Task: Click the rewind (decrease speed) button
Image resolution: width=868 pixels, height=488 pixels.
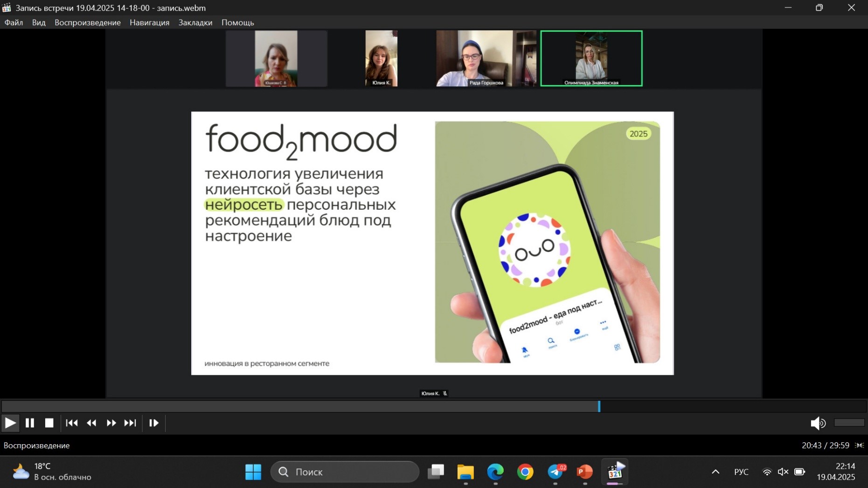Action: click(91, 423)
